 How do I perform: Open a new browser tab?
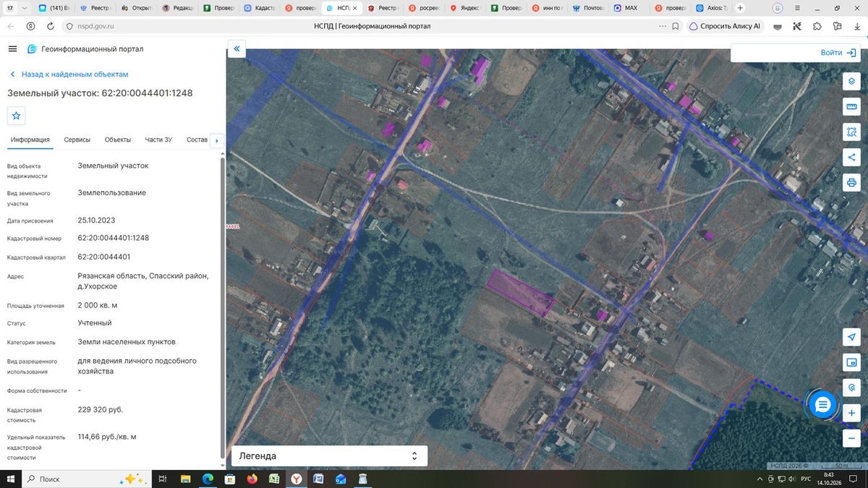click(740, 8)
